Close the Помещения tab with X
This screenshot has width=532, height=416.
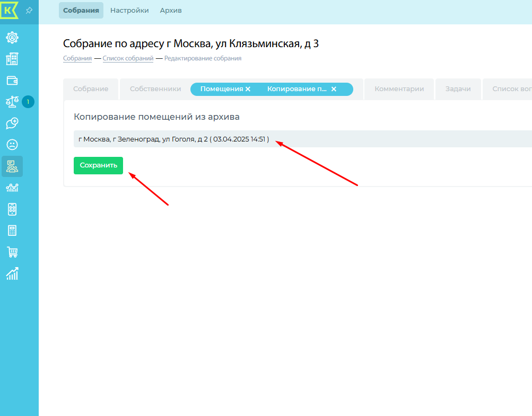[x=248, y=89]
